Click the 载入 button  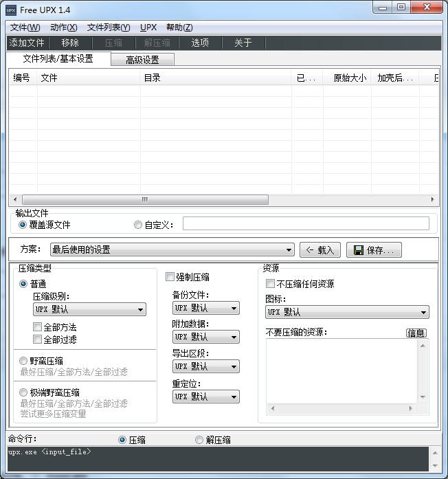click(x=320, y=250)
